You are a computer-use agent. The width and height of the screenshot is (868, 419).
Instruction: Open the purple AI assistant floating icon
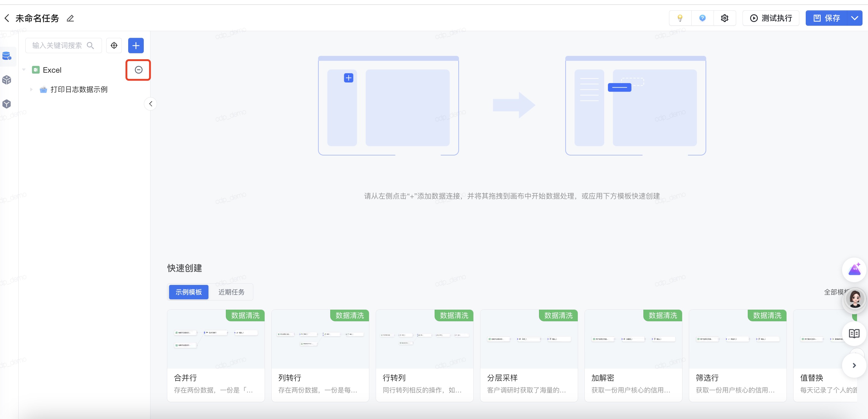854,269
